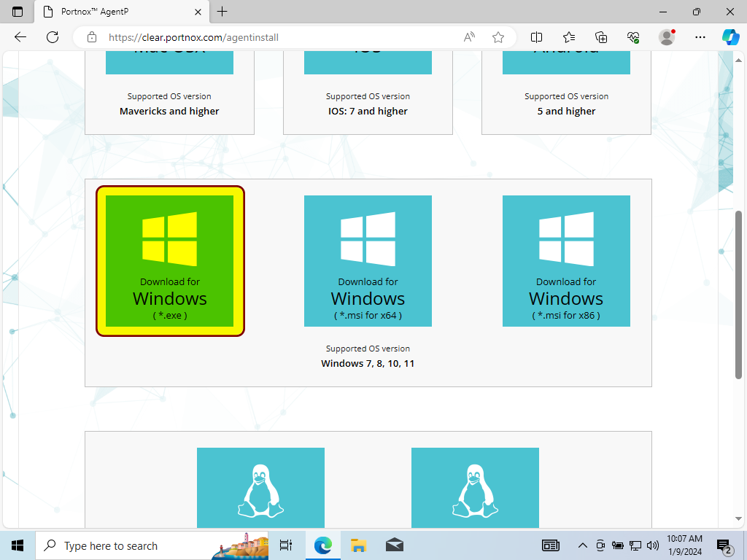Open File Explorer from the taskbar
Screen dimensions: 747x560
click(x=358, y=545)
